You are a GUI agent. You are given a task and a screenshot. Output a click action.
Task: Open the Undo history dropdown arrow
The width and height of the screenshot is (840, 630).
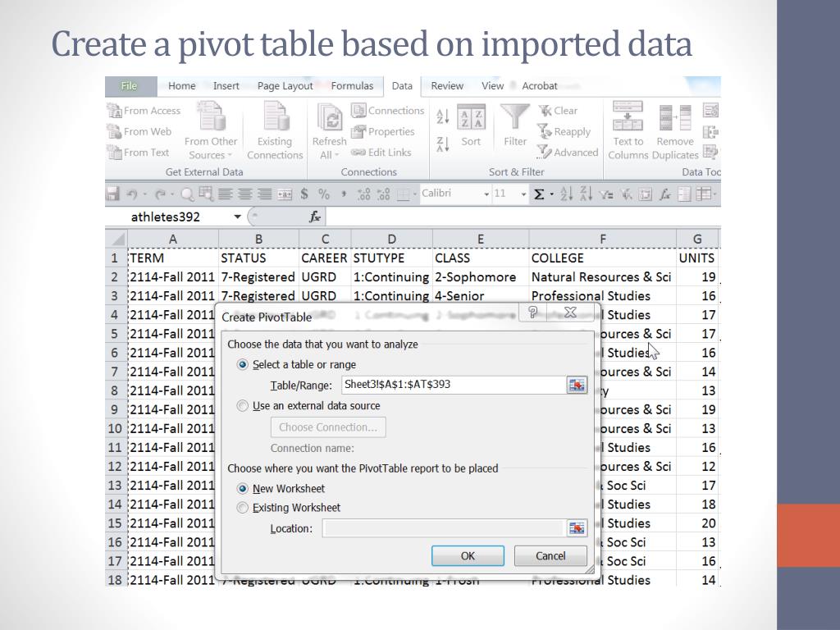click(144, 194)
